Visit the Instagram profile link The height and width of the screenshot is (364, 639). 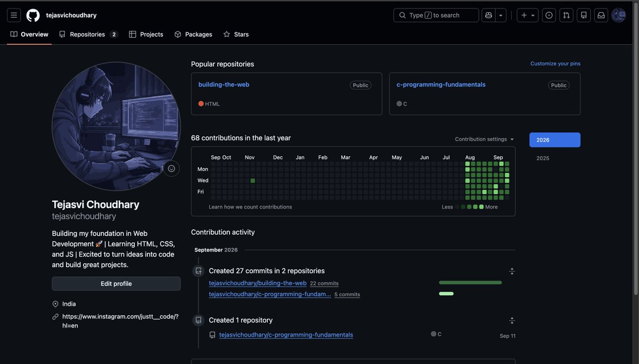[x=120, y=321]
